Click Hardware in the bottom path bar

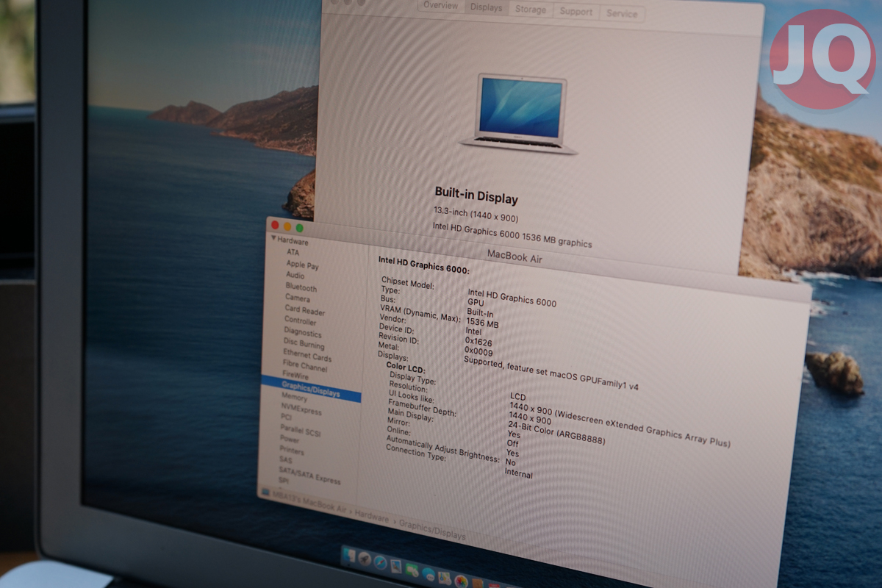pyautogui.click(x=372, y=517)
